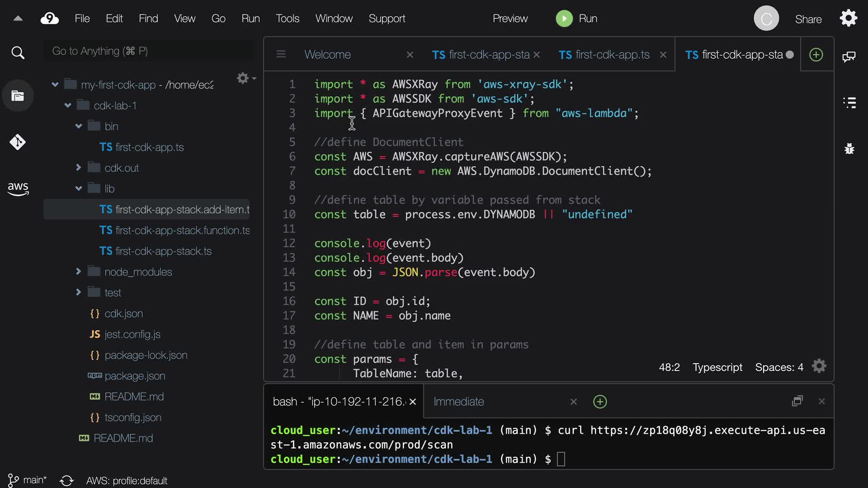Click the sync arrows icon in status bar

click(66, 480)
